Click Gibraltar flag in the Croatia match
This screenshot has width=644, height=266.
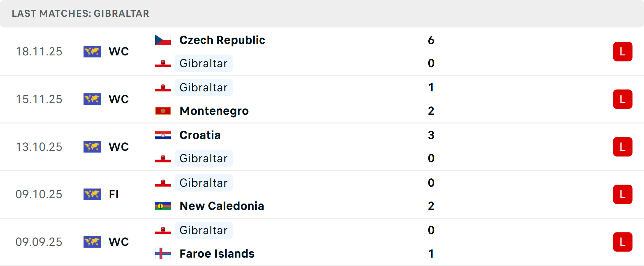click(x=163, y=159)
